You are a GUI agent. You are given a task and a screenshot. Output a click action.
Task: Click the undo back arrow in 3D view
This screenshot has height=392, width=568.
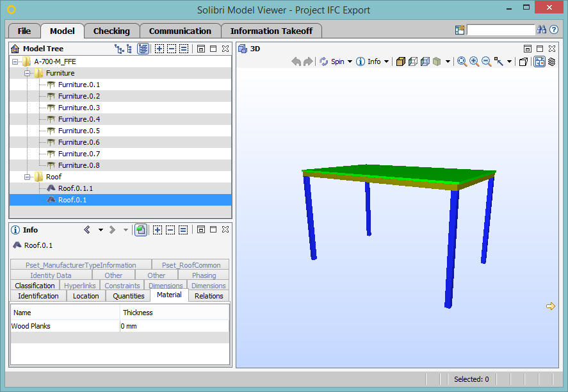click(295, 61)
